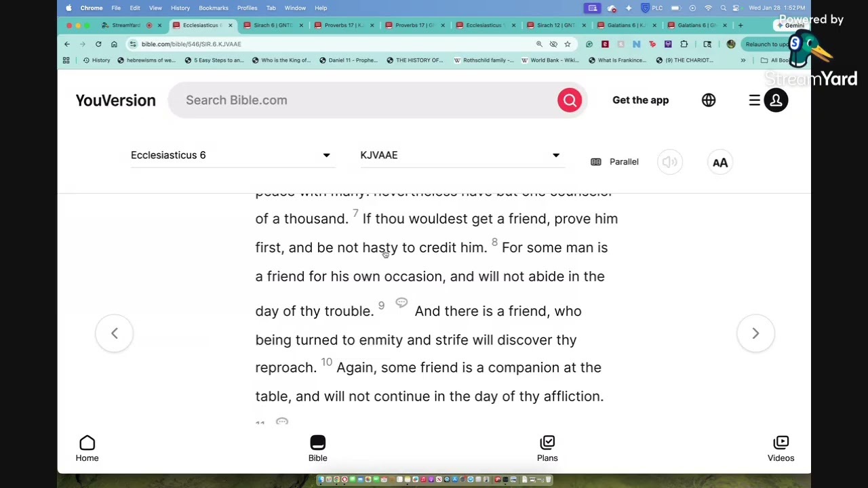Open the File menu

coord(116,8)
